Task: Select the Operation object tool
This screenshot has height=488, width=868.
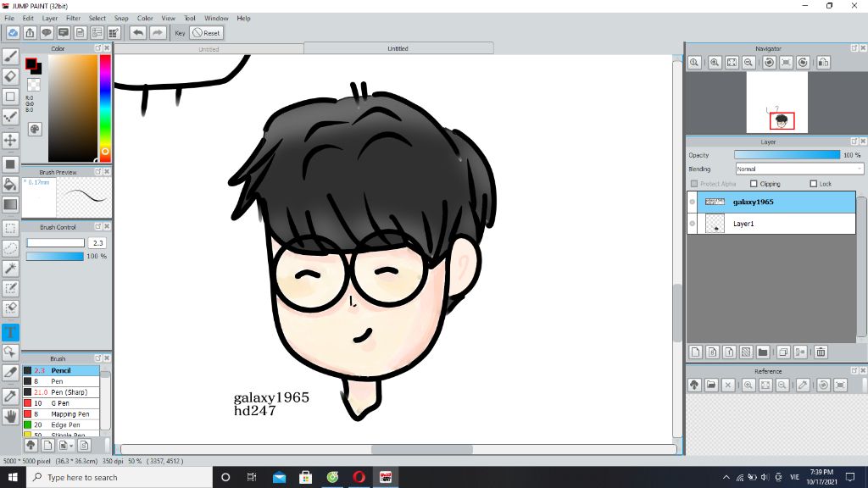Action: [x=10, y=352]
